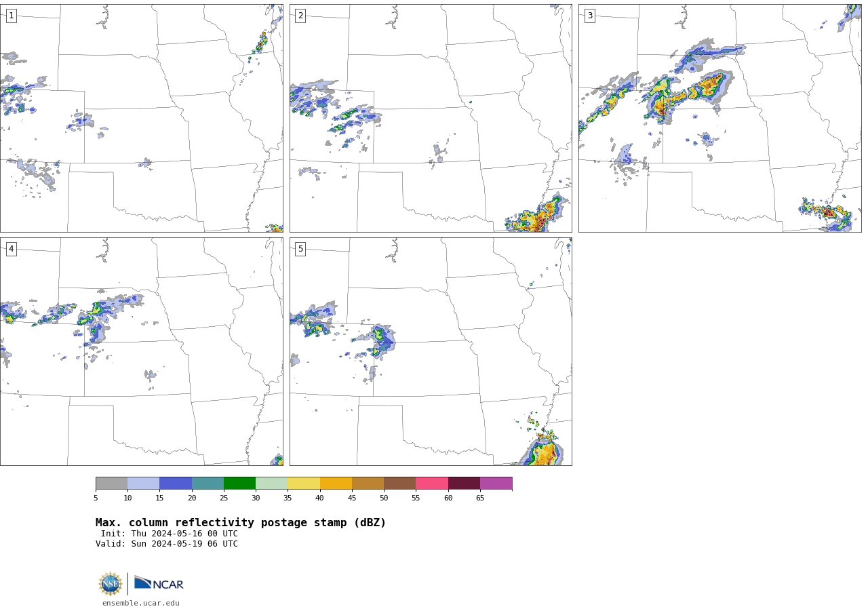Screen dimensions: 868x611
Task: Click the teal 20-25 dBZ swatch
Action: coord(208,484)
